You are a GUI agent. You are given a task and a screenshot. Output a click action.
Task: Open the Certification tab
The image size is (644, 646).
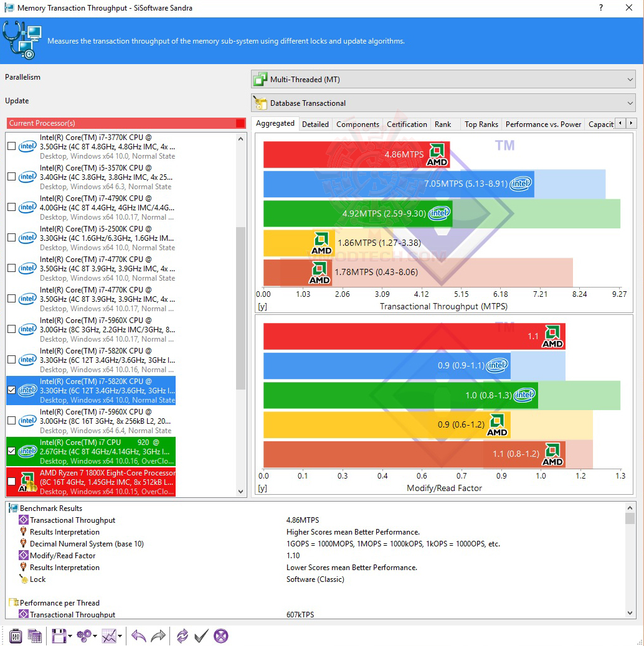407,124
